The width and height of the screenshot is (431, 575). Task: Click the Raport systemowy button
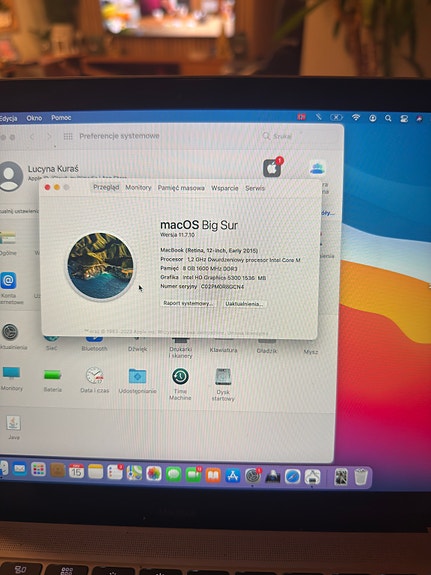(188, 303)
